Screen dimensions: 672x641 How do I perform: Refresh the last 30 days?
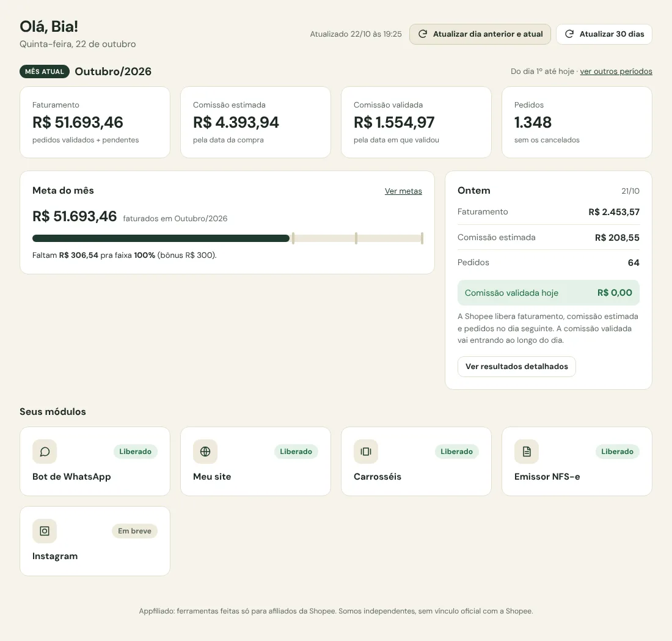(x=604, y=34)
